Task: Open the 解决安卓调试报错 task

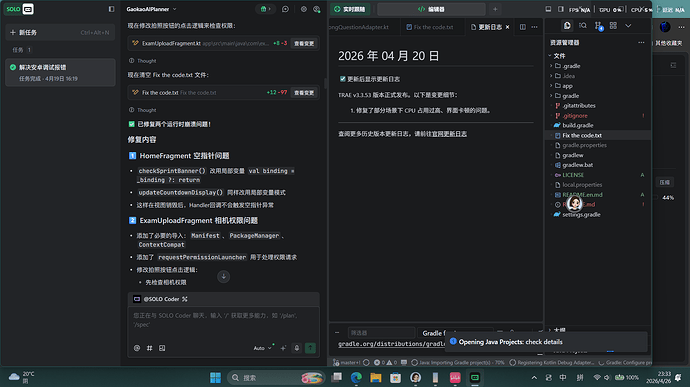Action: click(60, 72)
